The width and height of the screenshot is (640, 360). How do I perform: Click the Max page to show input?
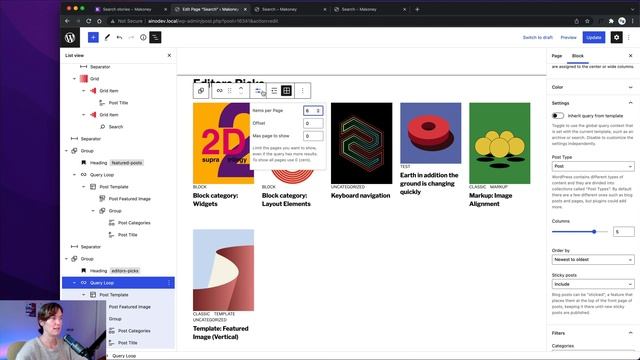tap(313, 136)
